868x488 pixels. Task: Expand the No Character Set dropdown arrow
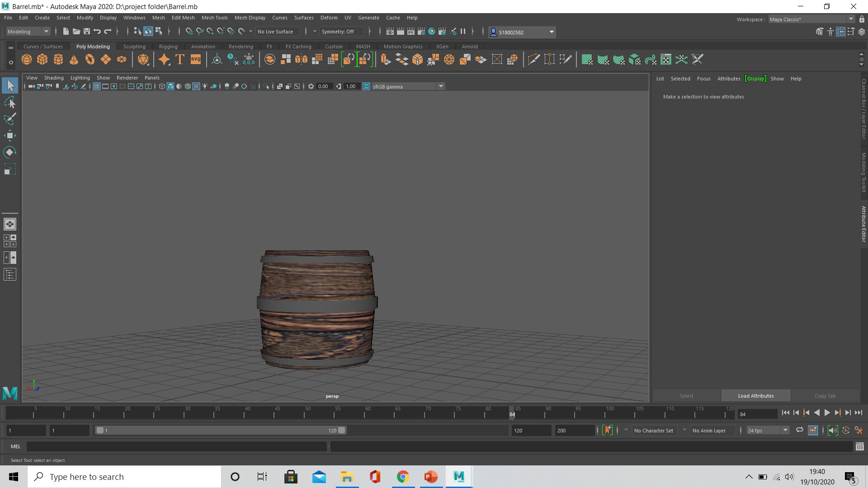click(626, 430)
